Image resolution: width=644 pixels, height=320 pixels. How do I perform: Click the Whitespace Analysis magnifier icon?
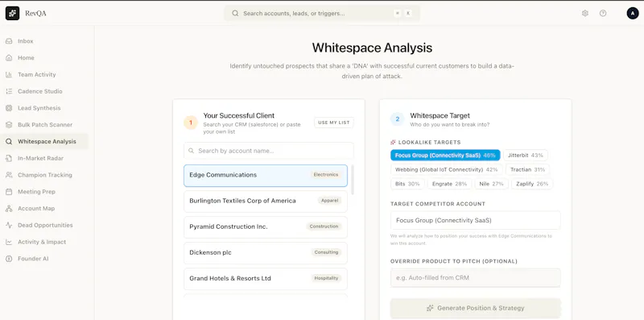[x=9, y=142]
